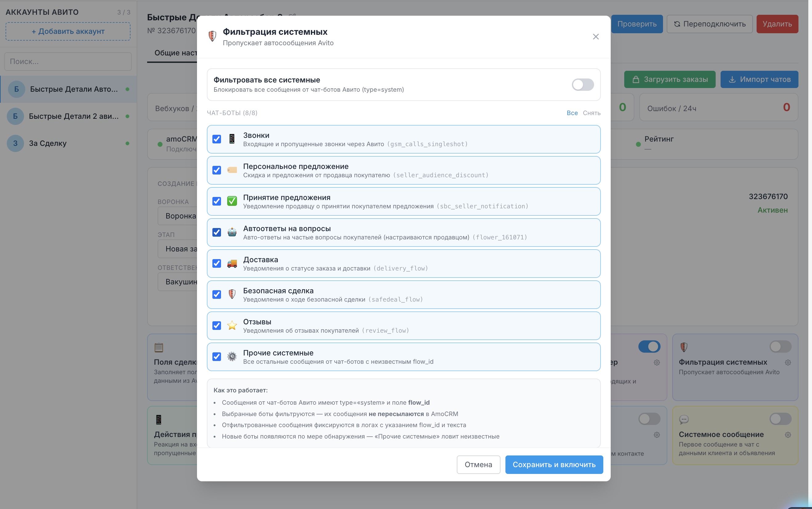Screen dimensions: 812x509
Task: Click the ЧАТ-БОТЫ (8/8) label
Action: click(x=232, y=113)
